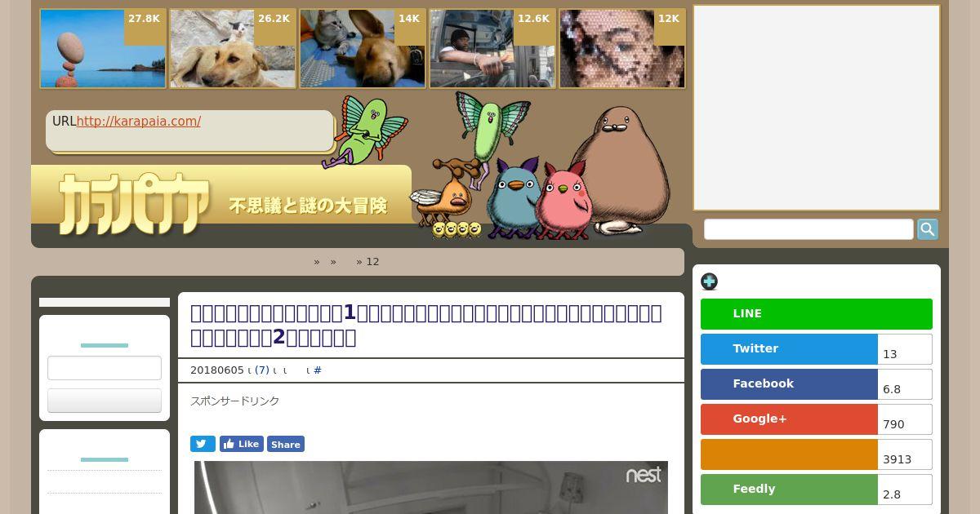Click the Twitter count 13
Screen dimensions: 980x514
[905, 349]
